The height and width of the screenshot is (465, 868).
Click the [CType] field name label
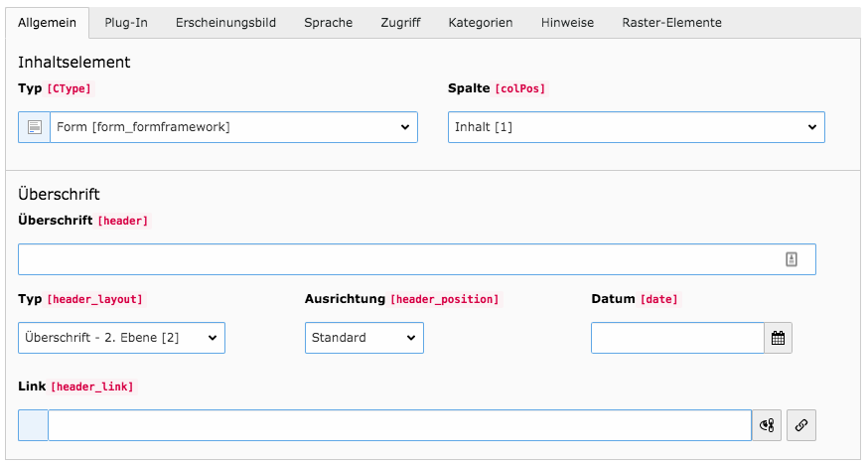70,88
